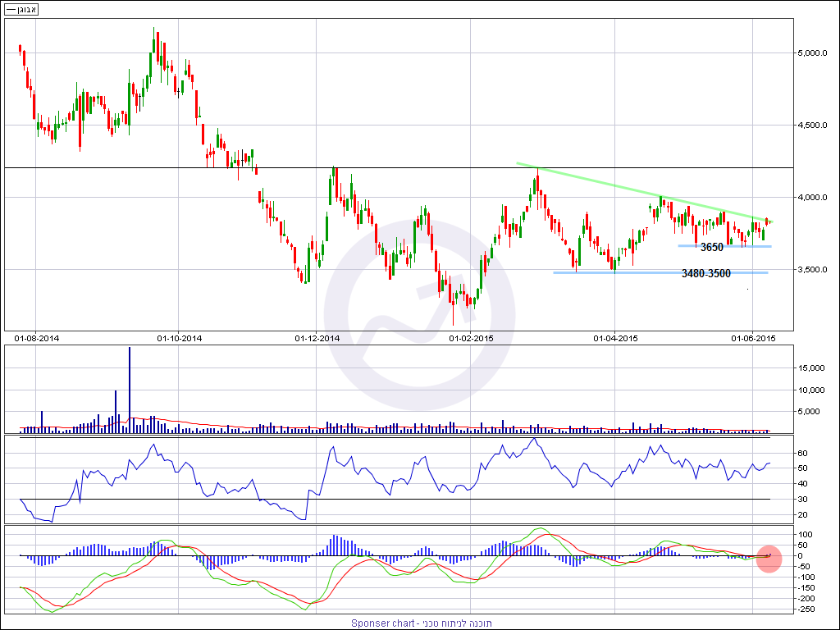This screenshot has width=840, height=630.
Task: Click the 01-06-2015 date axis label
Action: click(x=753, y=338)
